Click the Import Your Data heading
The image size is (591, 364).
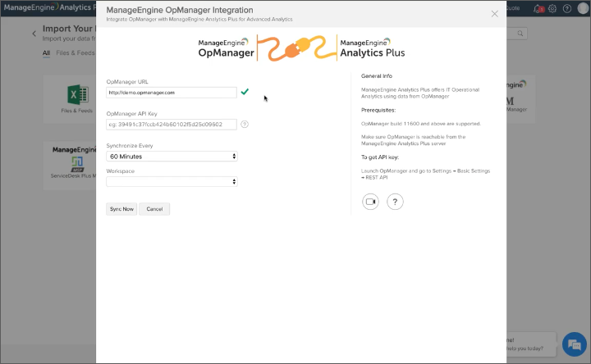tap(69, 29)
